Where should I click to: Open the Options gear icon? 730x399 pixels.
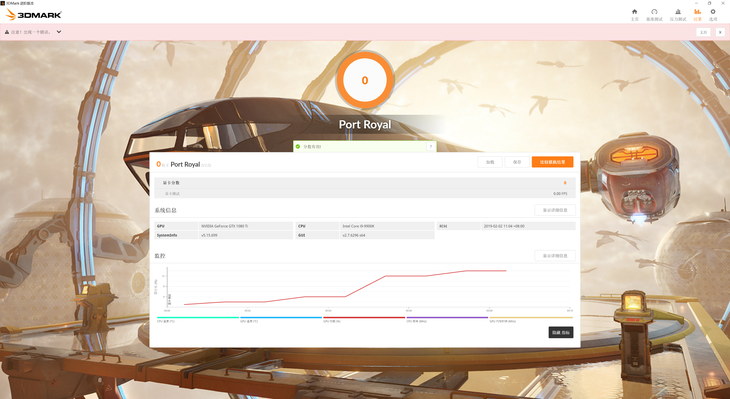pos(713,12)
